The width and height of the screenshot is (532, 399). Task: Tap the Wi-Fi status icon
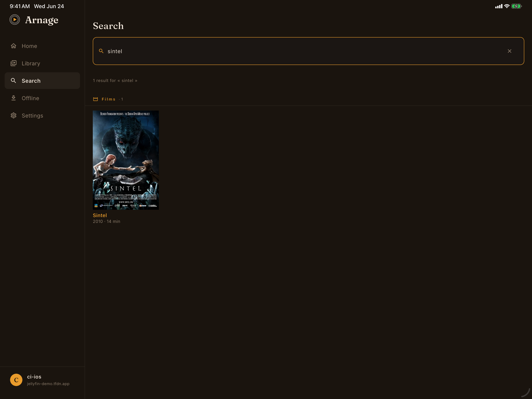507,6
